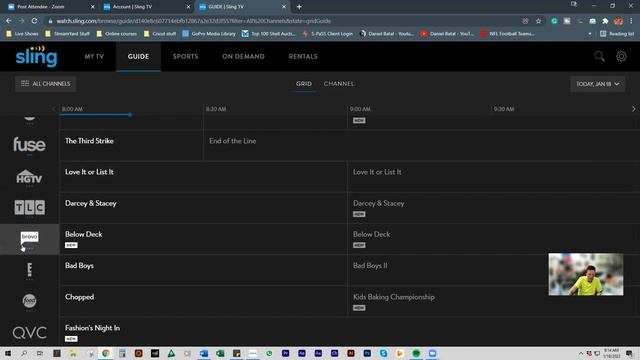Open the 9:00 AM Darcey & Stacey listing
Image resolution: width=640 pixels, height=360 pixels.
494,207
